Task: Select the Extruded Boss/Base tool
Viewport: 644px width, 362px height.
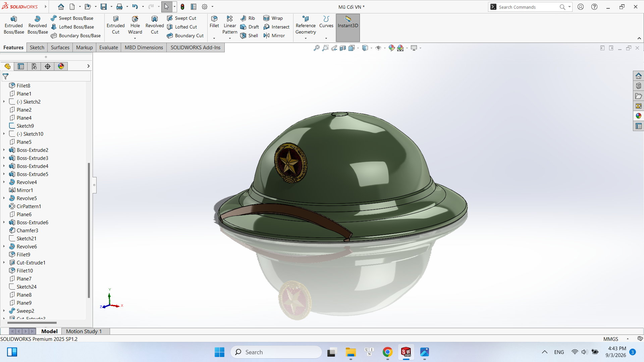Action: [14, 25]
